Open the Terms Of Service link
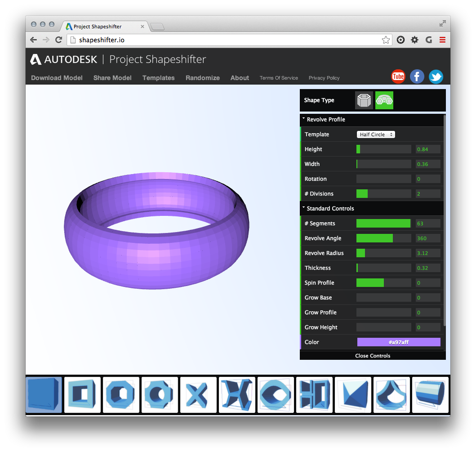The height and width of the screenshot is (452, 476). pos(279,78)
